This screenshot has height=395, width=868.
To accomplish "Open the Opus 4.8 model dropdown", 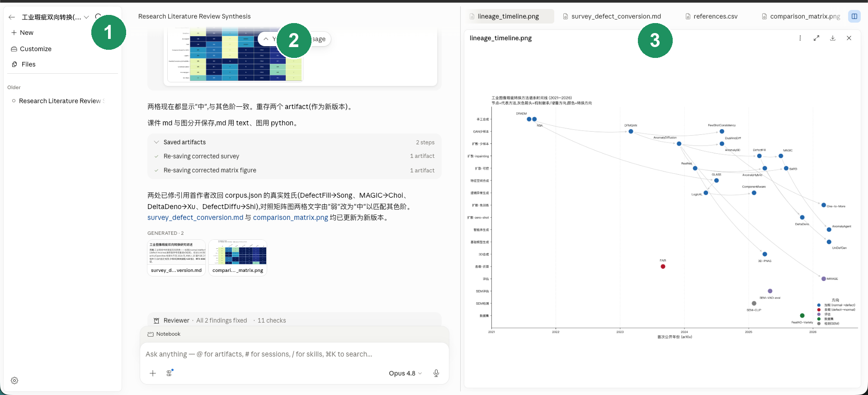I will pyautogui.click(x=406, y=373).
